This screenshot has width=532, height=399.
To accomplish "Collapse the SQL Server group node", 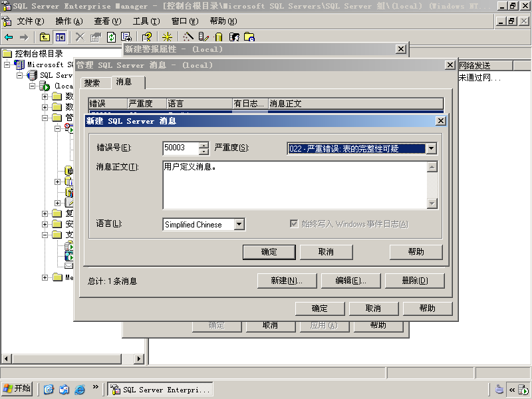I will (20, 75).
